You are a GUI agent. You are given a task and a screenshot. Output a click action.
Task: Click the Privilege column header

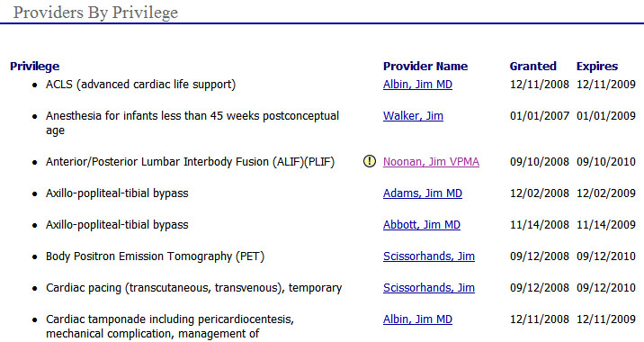(x=34, y=67)
